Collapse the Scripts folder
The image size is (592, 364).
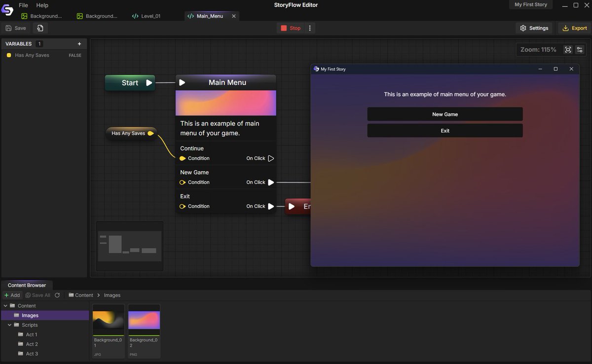(x=10, y=325)
